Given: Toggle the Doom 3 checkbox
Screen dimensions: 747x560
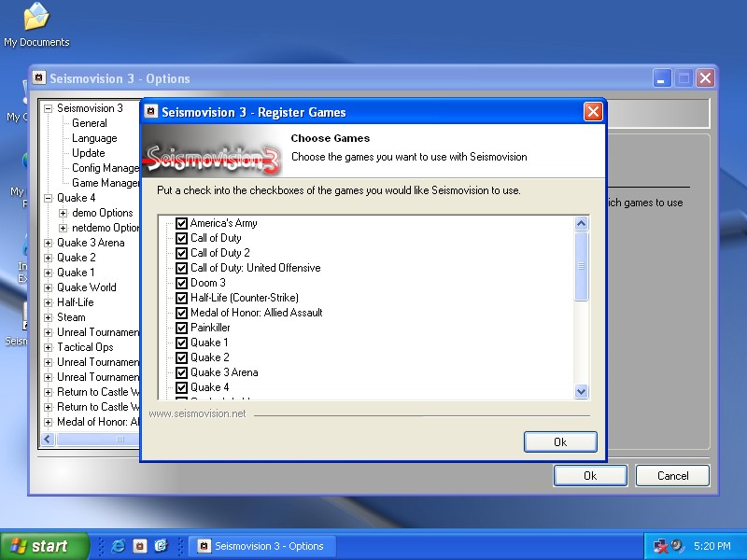Looking at the screenshot, I should point(182,283).
